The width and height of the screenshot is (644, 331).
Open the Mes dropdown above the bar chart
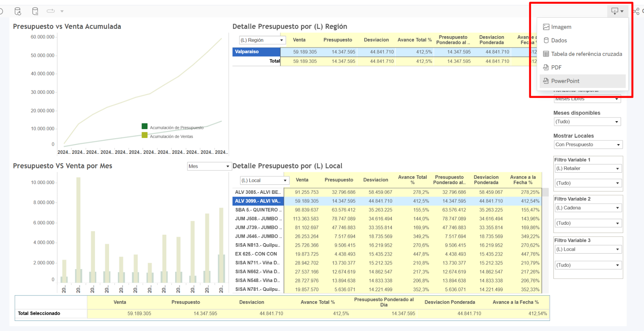208,166
